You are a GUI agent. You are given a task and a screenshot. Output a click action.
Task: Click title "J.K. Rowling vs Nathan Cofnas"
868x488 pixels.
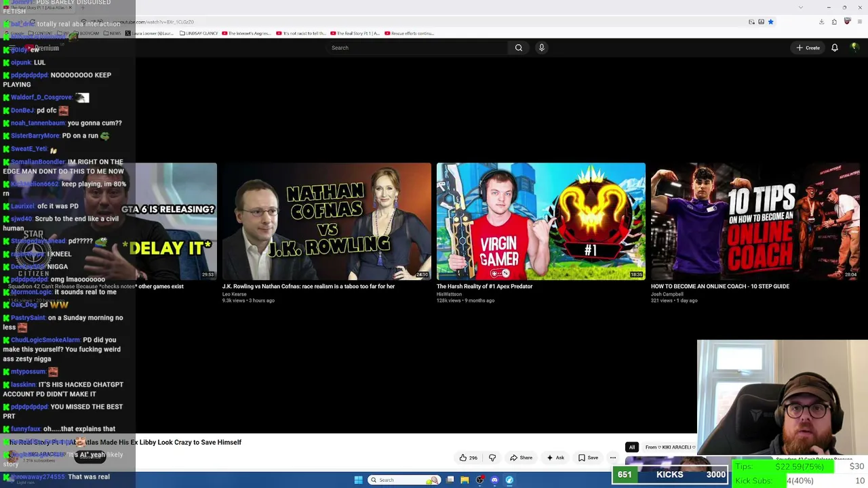tap(309, 286)
